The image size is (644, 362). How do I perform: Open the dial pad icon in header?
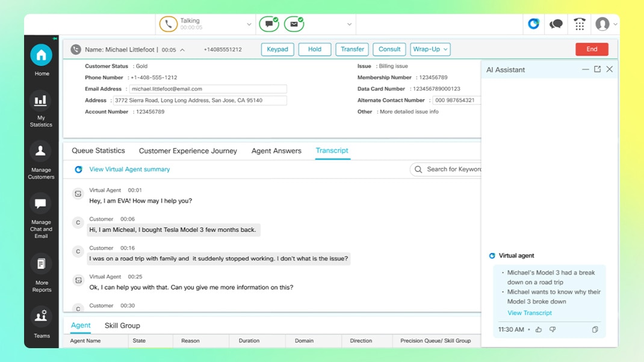[579, 24]
